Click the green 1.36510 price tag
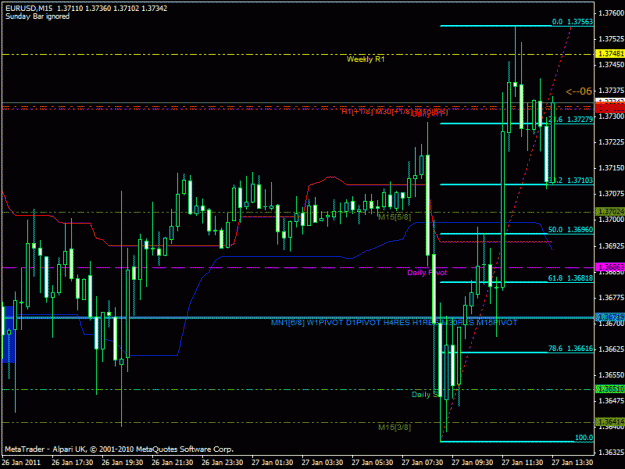 tap(611, 389)
